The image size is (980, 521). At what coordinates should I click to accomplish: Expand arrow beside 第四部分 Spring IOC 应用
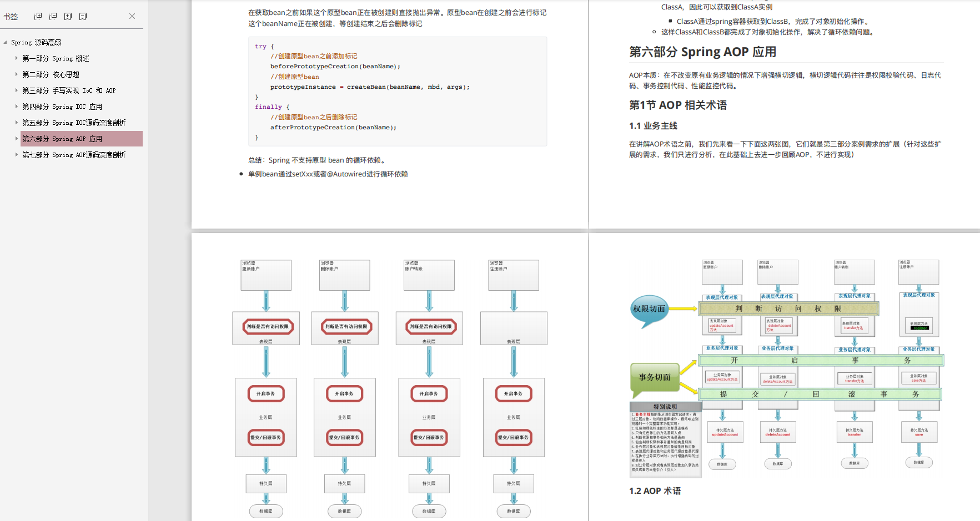pos(17,106)
